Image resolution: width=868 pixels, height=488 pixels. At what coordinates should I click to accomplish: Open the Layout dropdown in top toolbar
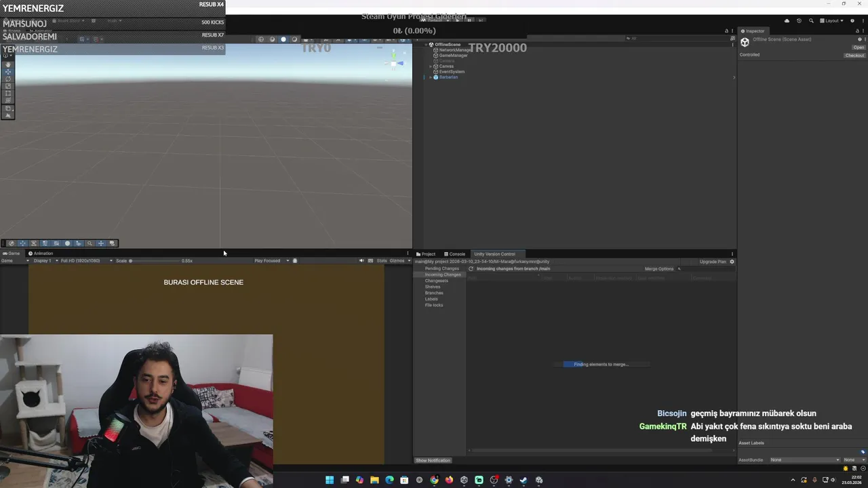(x=833, y=21)
